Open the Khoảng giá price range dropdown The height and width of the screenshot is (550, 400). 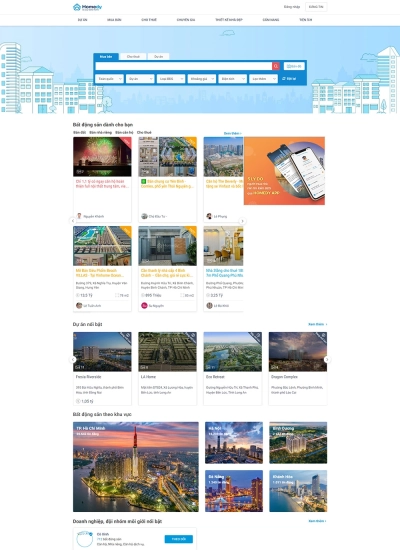tap(202, 79)
